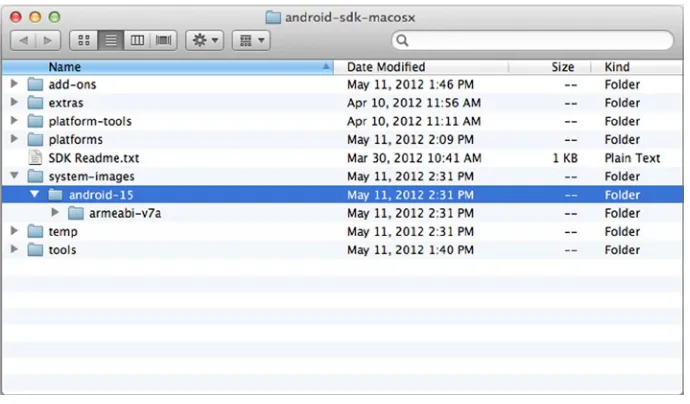Click the platforms row name
Screen dimensions: 690x404
(75, 140)
